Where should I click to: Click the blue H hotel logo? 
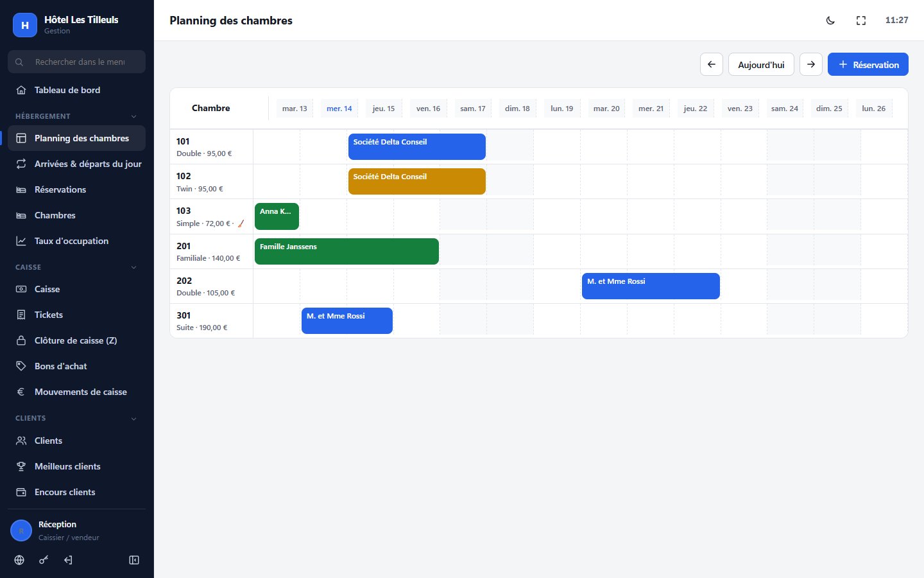tap(25, 25)
